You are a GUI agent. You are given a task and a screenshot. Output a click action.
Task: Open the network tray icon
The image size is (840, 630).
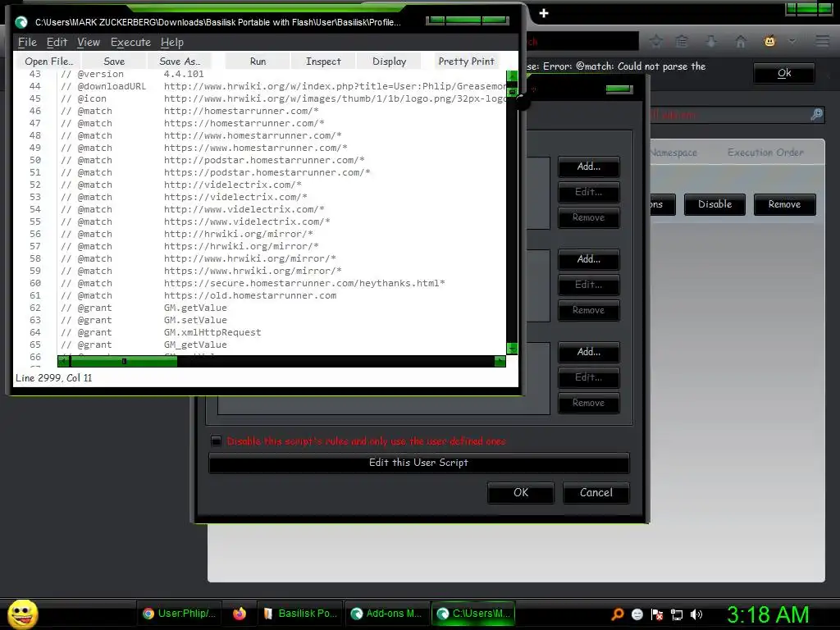tap(677, 614)
